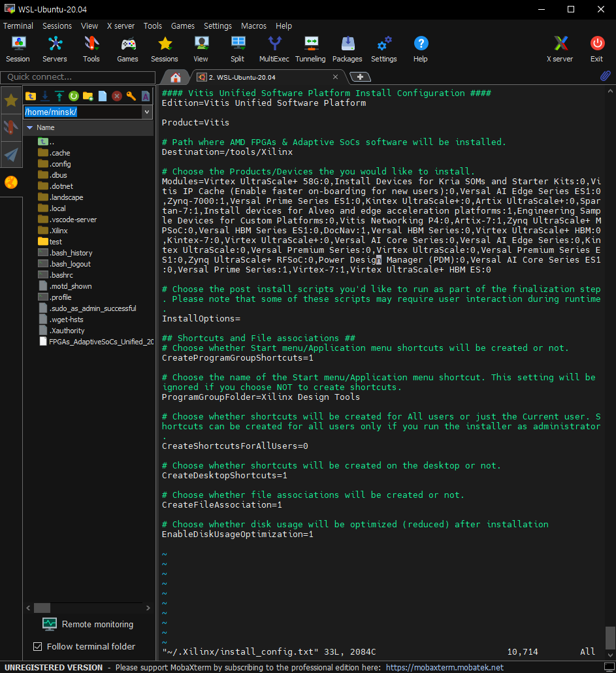Viewport: 616px width, 673px height.
Task: Toggle the Follow terminal folder checkbox
Action: coord(37,646)
